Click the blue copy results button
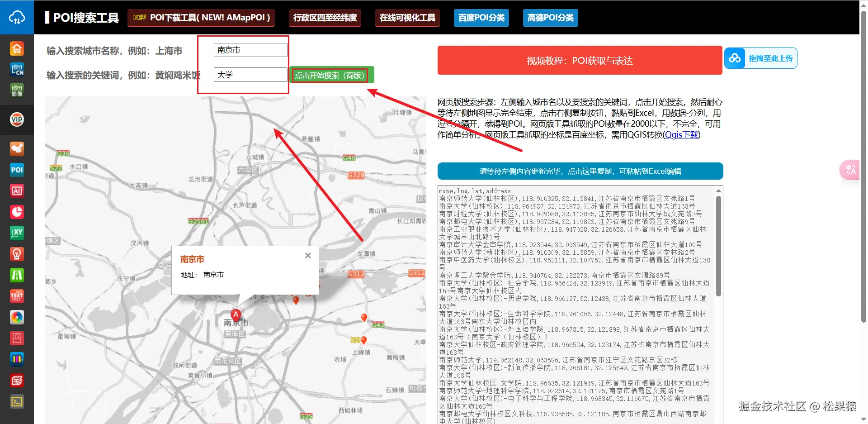868x424 pixels. (x=580, y=171)
